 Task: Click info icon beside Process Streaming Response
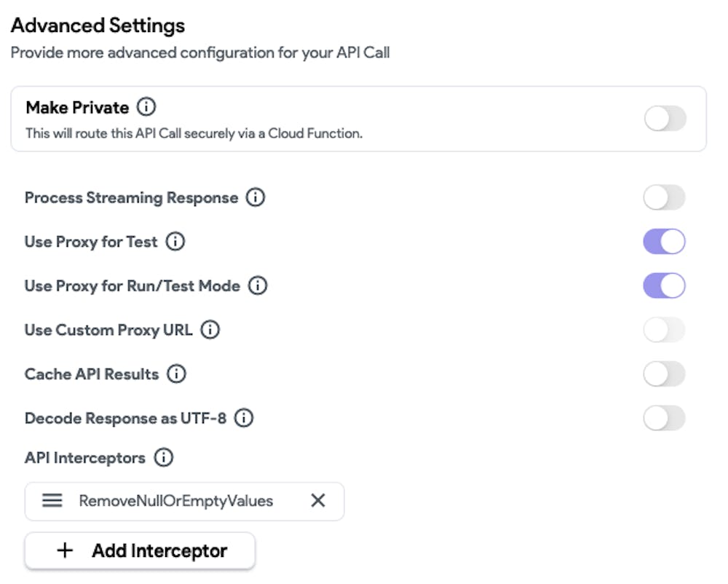coord(255,197)
